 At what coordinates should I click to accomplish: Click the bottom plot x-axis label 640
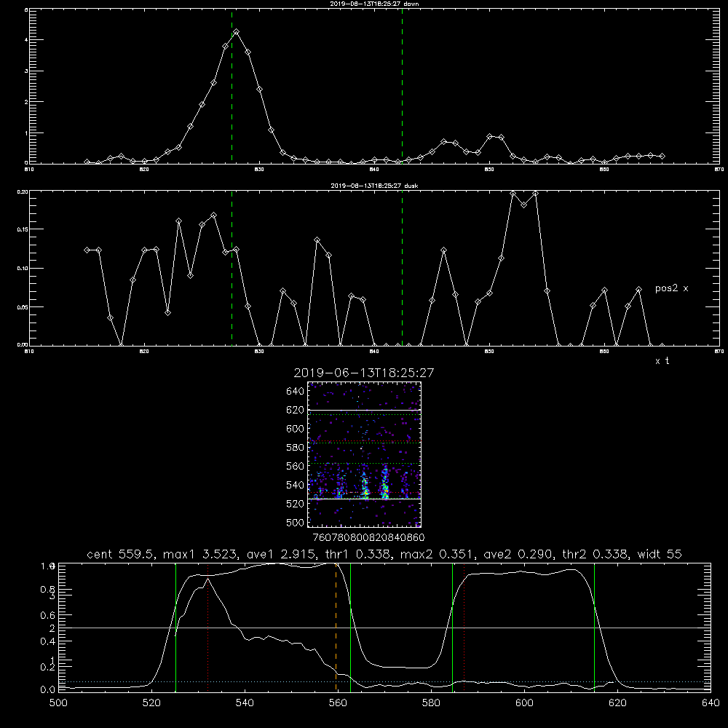[x=711, y=703]
